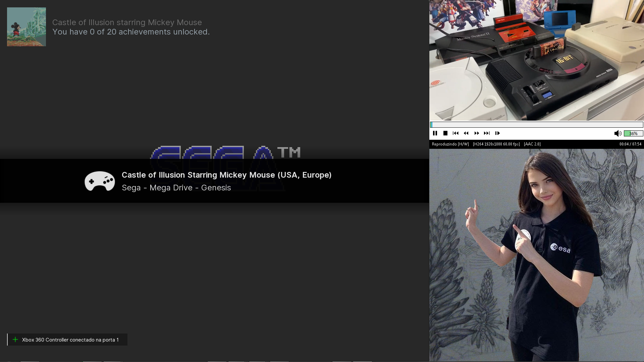The image size is (644, 362).
Task: Click the '[AAC 2.0]' audio info
Action: (x=532, y=144)
